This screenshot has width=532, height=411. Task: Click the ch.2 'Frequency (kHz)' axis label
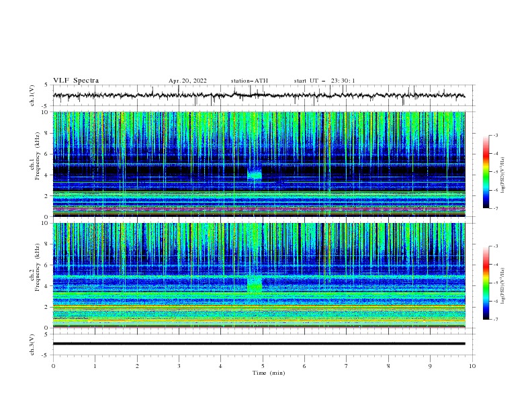point(38,267)
